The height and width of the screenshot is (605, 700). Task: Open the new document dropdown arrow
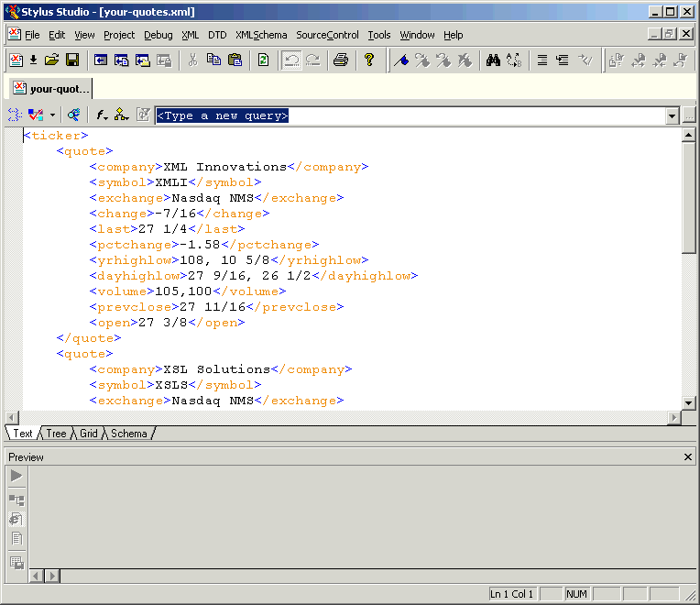pyautogui.click(x=33, y=60)
